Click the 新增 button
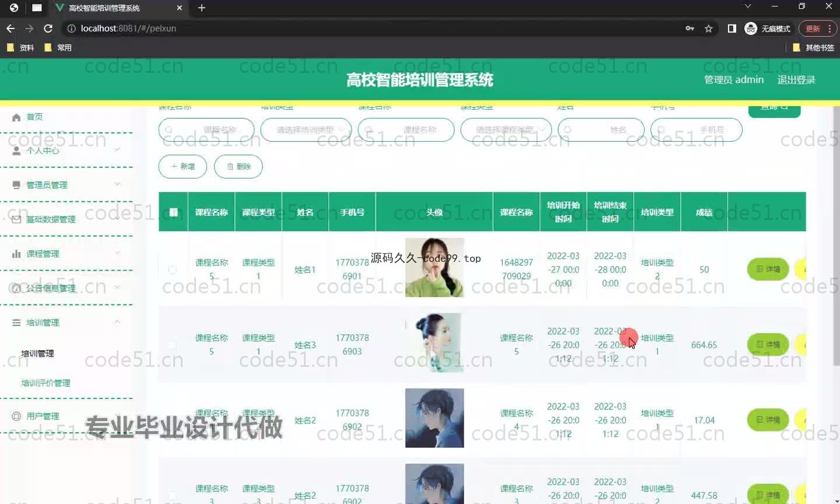840x504 pixels. [183, 166]
